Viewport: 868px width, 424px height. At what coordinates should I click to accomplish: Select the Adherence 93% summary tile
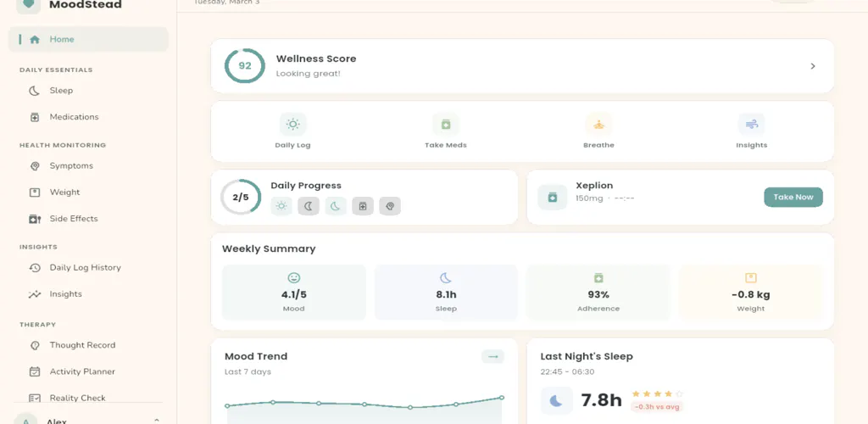[598, 293]
